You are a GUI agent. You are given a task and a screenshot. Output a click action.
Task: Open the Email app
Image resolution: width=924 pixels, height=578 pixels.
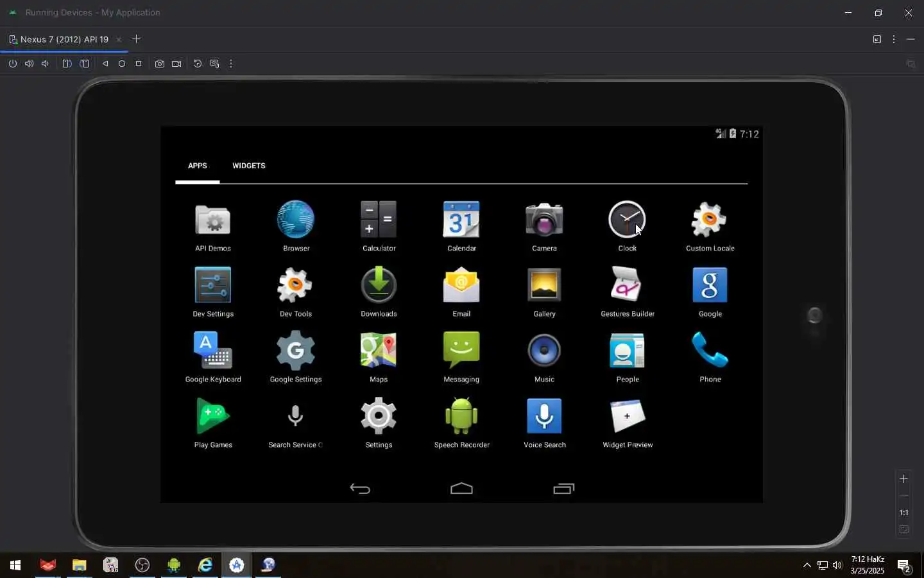pos(461,292)
